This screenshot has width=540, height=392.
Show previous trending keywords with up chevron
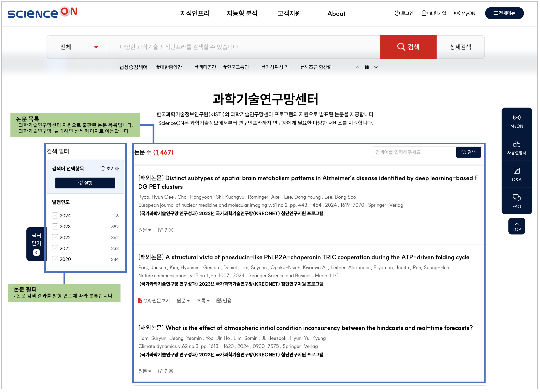(x=358, y=67)
